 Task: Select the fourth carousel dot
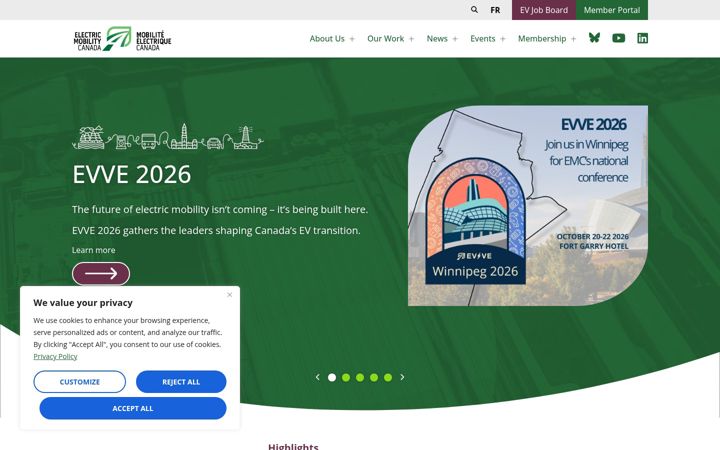point(374,377)
